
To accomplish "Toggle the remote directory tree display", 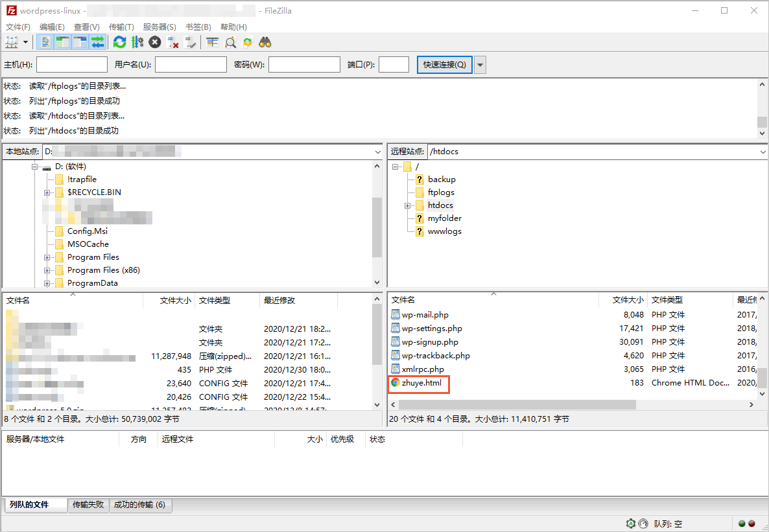I will tap(80, 43).
